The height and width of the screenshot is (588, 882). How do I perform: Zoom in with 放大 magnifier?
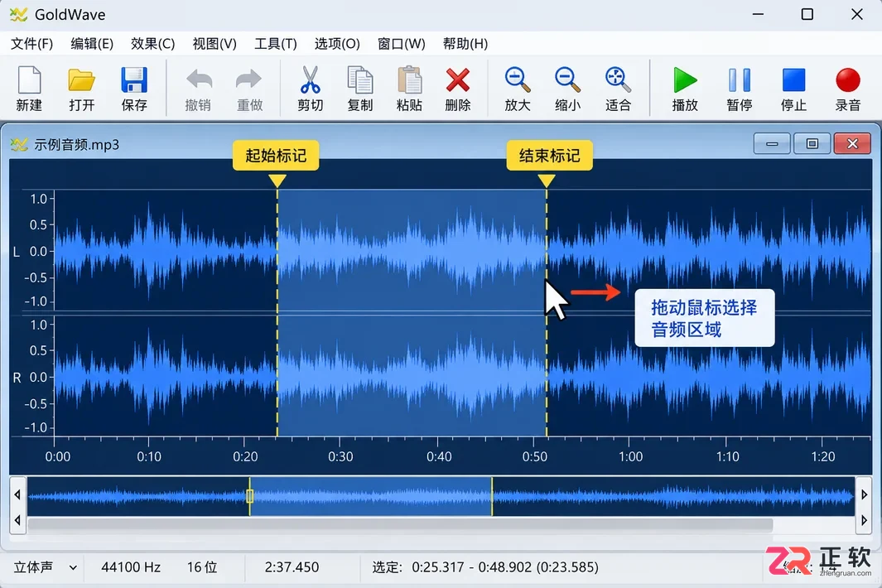coord(518,89)
